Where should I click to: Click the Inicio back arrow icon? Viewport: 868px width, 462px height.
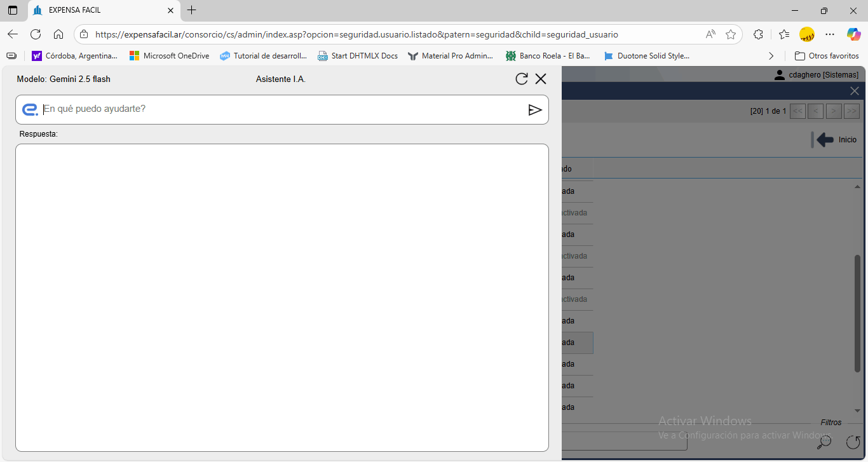(825, 140)
